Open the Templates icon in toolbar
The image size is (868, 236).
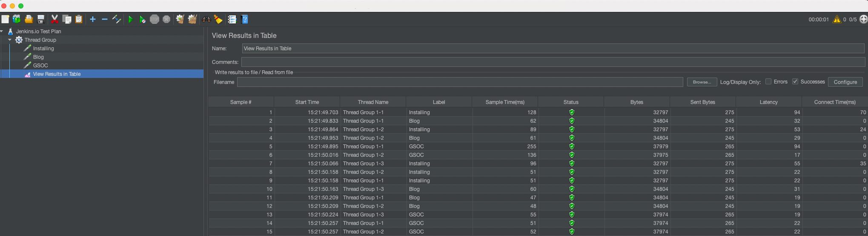click(17, 19)
